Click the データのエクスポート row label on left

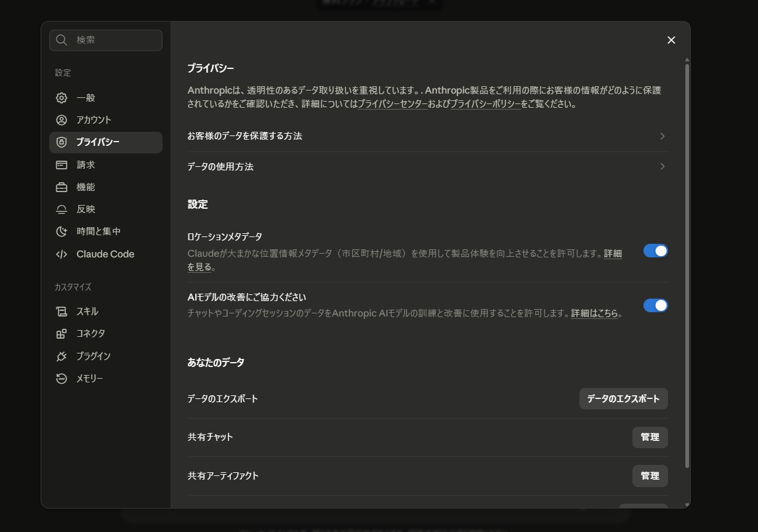(223, 399)
